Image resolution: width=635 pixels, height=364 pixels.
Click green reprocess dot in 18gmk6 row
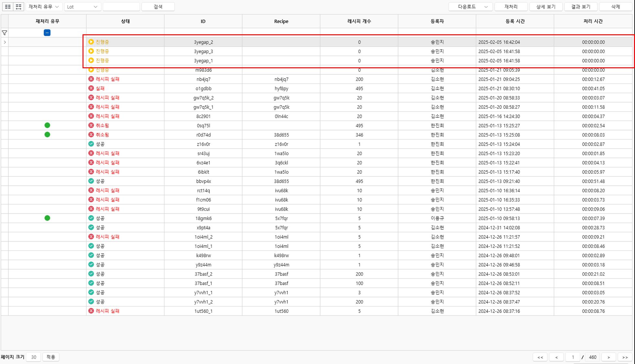[x=47, y=218]
